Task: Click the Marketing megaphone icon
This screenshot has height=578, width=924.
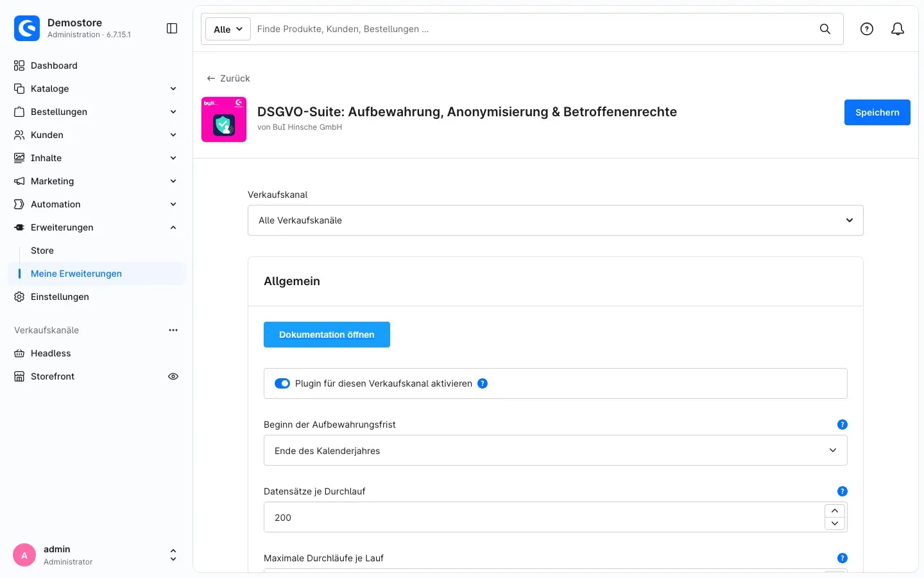Action: (x=19, y=181)
